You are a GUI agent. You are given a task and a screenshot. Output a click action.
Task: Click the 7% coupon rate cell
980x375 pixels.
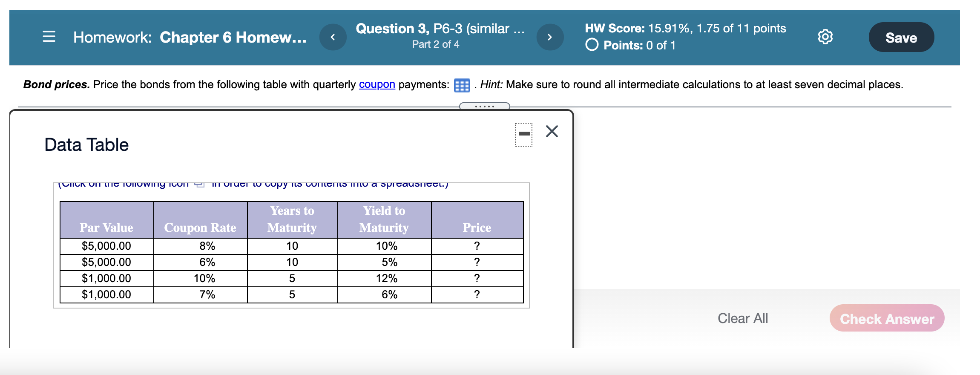(x=200, y=294)
